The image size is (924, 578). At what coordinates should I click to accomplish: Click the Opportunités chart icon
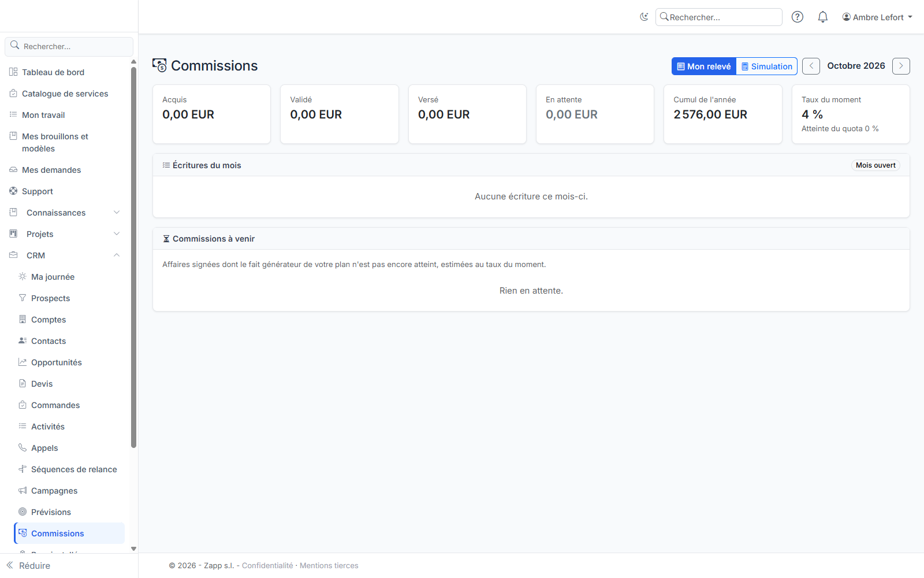click(23, 362)
